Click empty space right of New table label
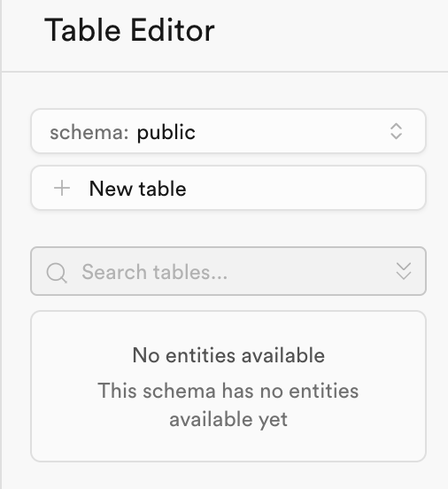Screen dimensions: 448x489 point(305,188)
